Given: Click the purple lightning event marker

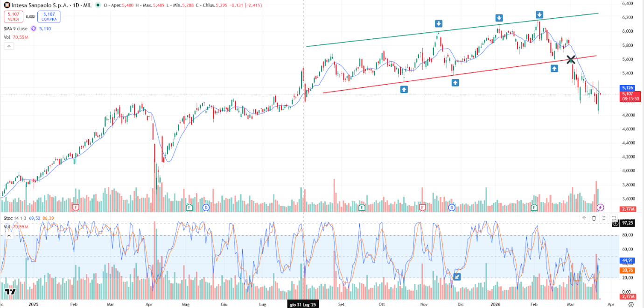Looking at the screenshot, I should (601, 207).
